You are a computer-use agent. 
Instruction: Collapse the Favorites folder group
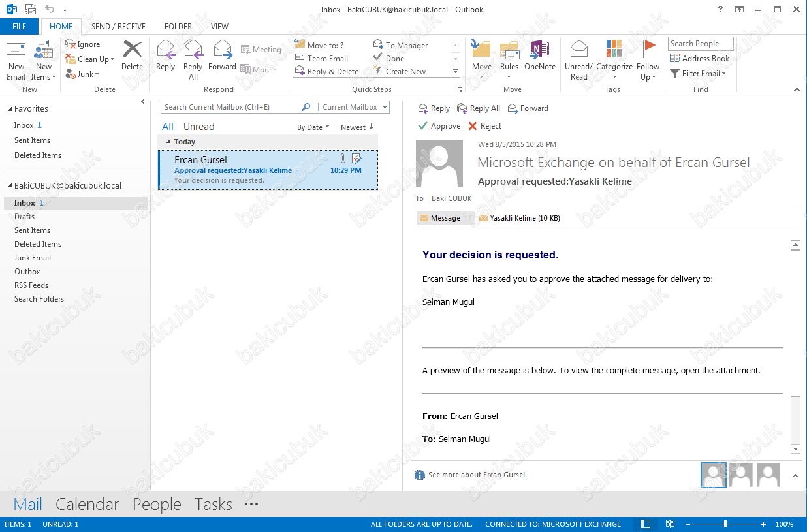[8, 109]
